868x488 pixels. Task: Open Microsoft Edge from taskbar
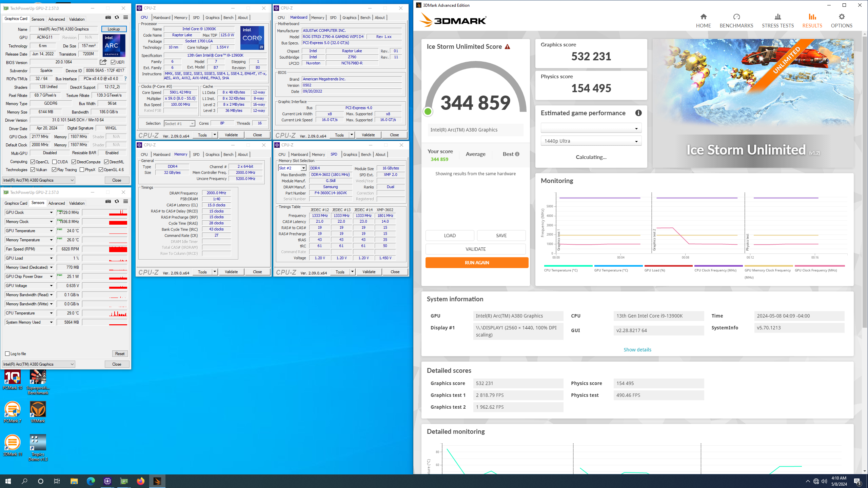pos(91,481)
